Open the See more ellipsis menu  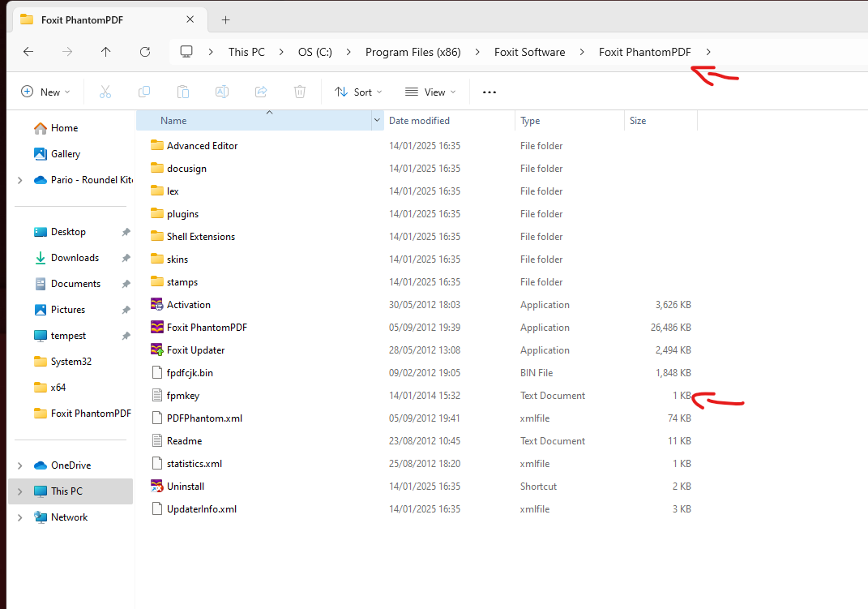(x=490, y=92)
